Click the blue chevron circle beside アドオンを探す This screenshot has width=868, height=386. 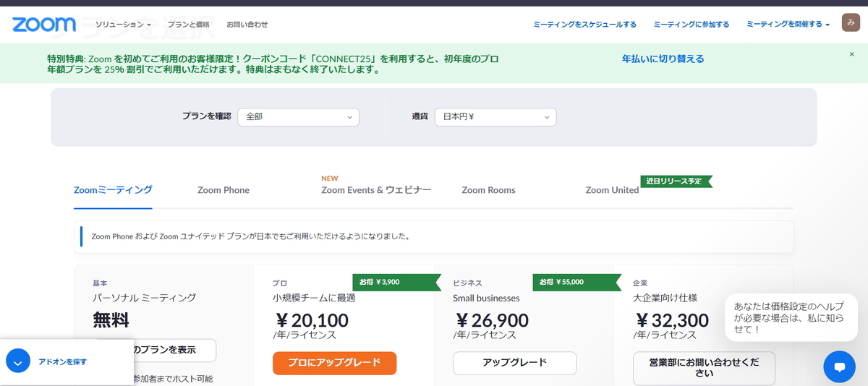18,361
